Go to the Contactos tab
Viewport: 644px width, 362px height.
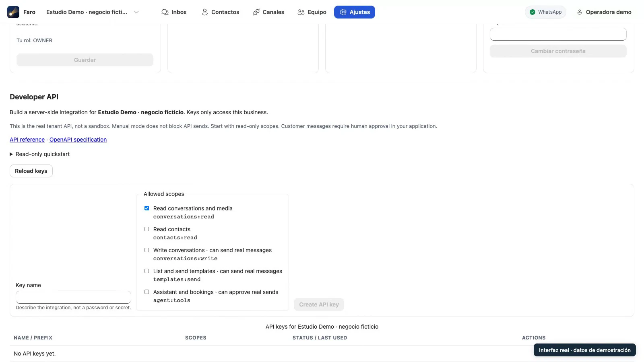220,12
